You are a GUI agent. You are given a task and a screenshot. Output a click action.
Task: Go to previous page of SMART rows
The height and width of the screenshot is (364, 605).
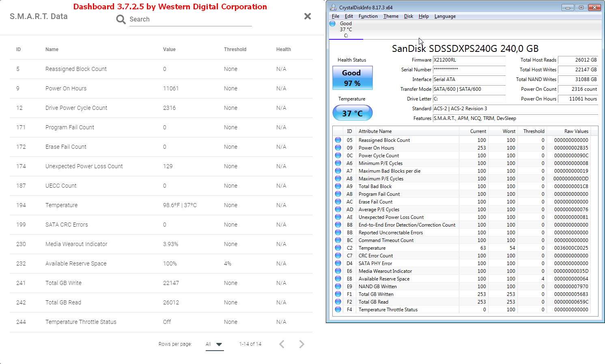click(282, 344)
